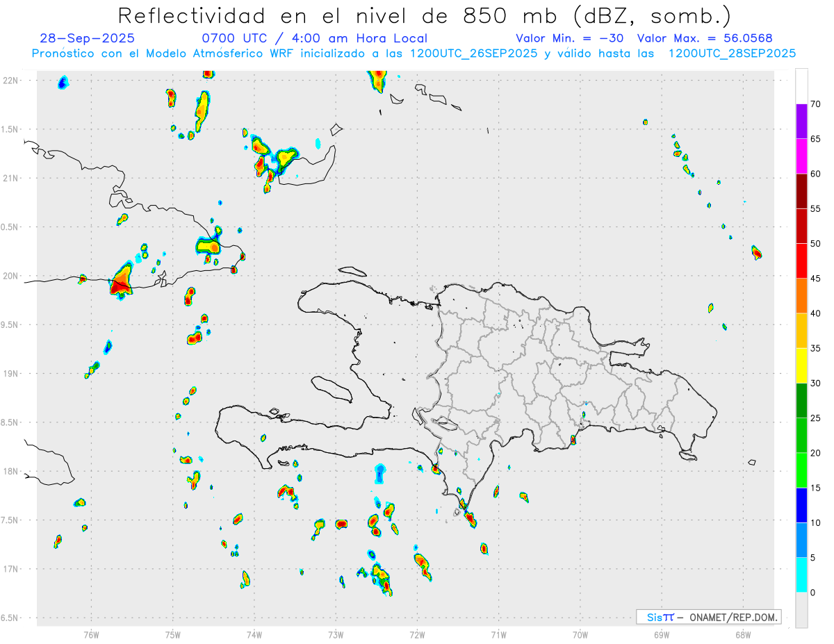The width and height of the screenshot is (834, 644).
Task: Click the '71W' longitude label
Action: point(498,634)
